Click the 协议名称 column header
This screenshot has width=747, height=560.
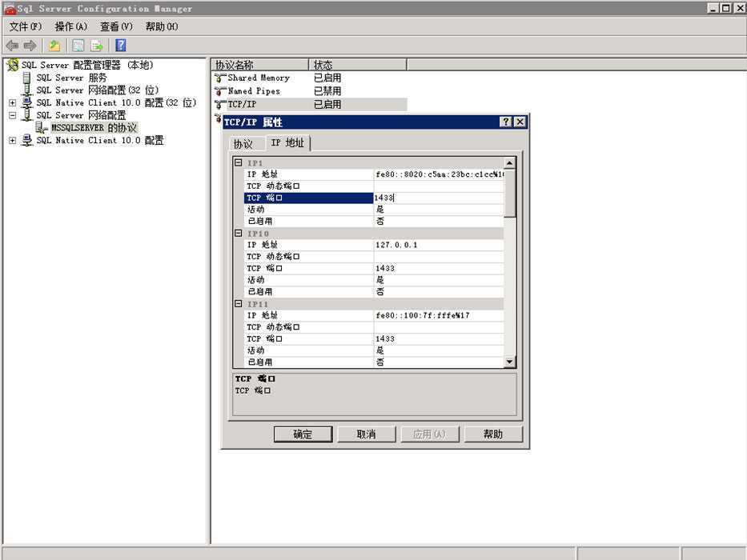click(x=260, y=65)
